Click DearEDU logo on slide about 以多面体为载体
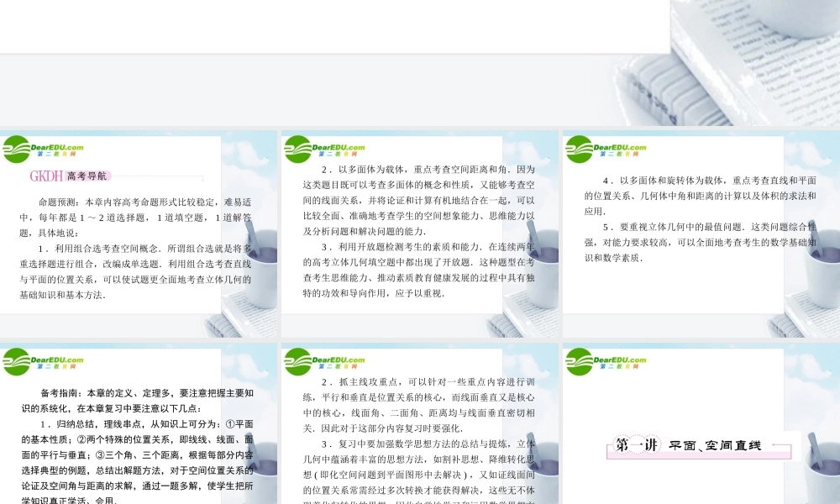Screen dimensions: 840x504 (324, 150)
